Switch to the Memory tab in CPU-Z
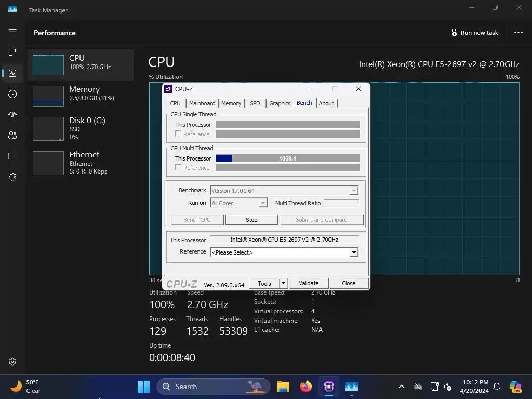The height and width of the screenshot is (399, 532). point(231,103)
